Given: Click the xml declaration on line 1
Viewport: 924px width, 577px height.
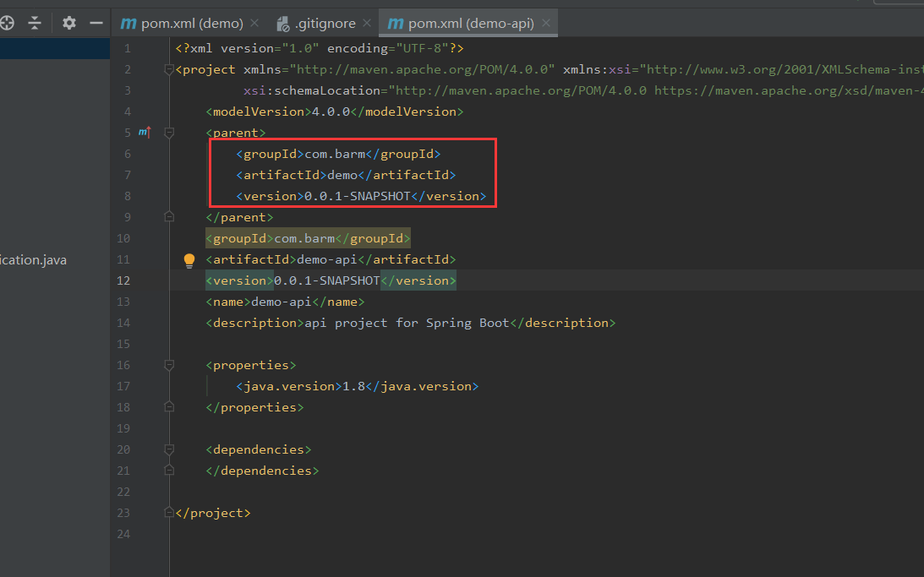Looking at the screenshot, I should coord(320,48).
